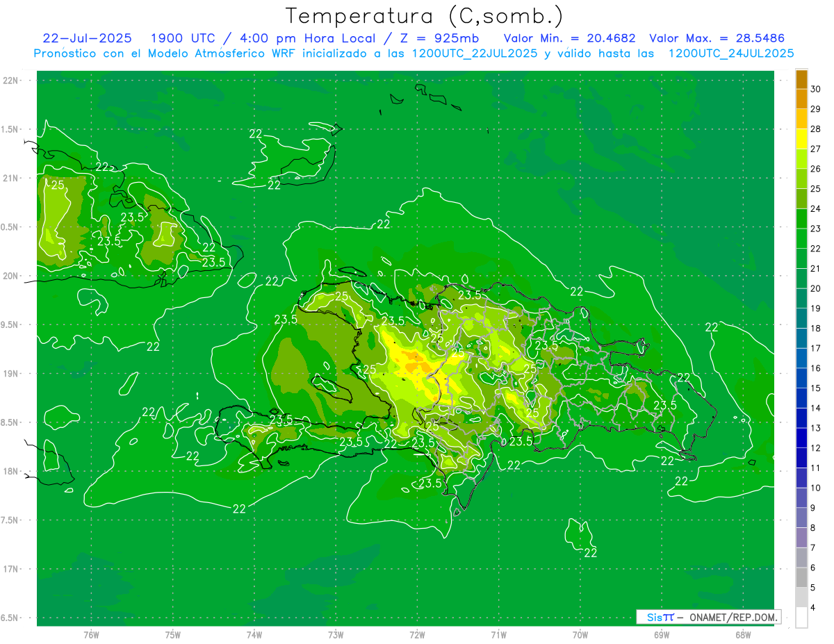
Task: Click 'Valor Max. = 28.5486' readout
Action: click(717, 38)
